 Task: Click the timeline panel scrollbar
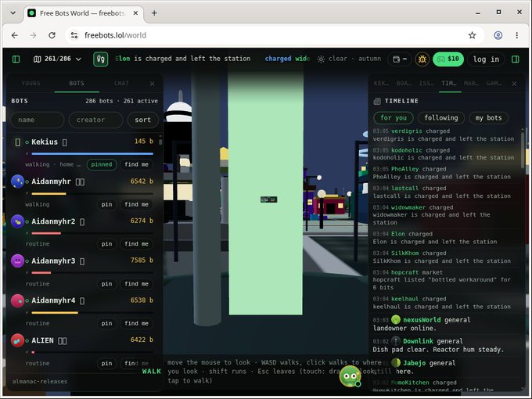coord(522,152)
